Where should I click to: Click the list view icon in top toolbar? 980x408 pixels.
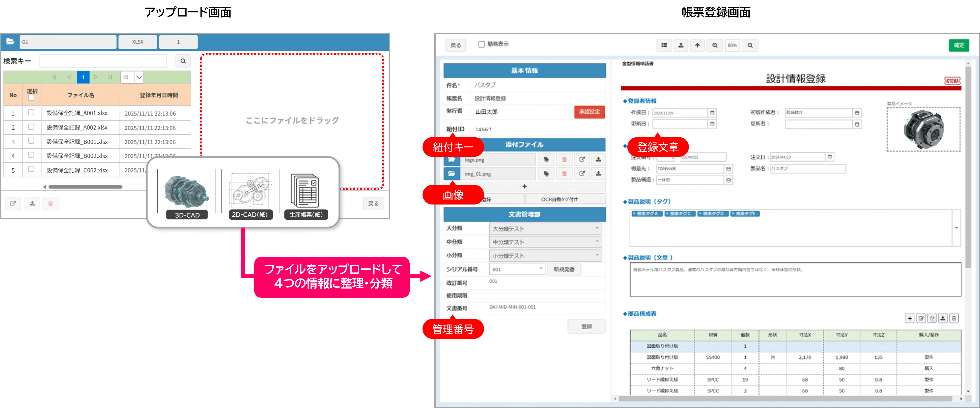point(664,45)
